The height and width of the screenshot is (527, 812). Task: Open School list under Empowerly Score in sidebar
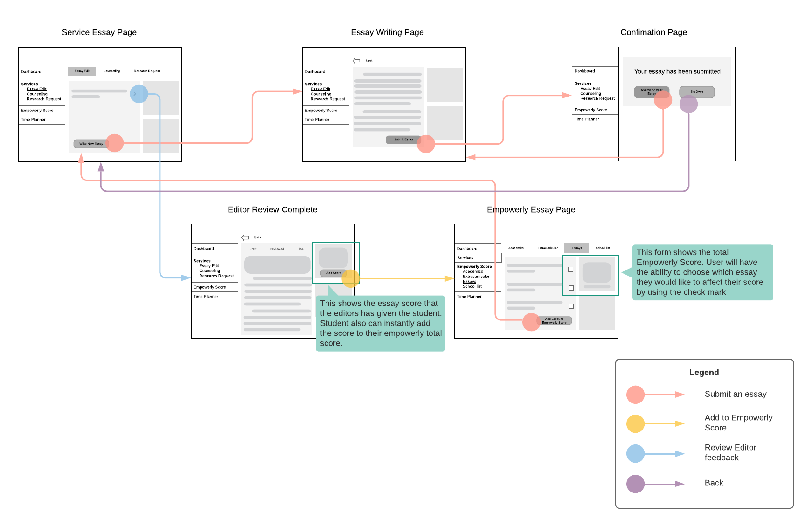click(x=472, y=286)
